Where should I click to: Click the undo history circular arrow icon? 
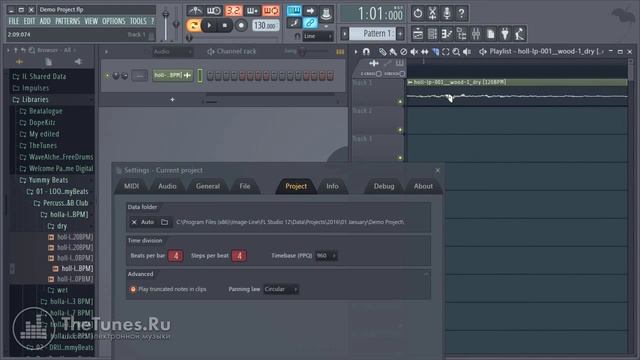click(x=418, y=13)
